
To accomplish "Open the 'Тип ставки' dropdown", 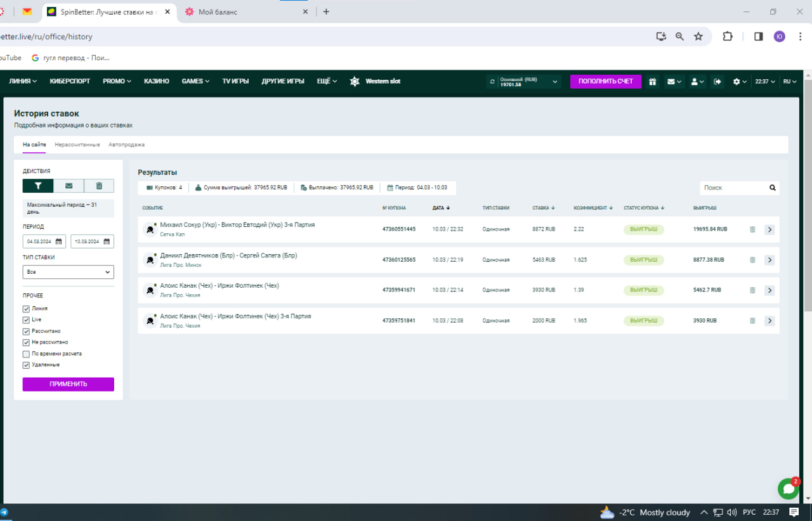I will coord(69,272).
